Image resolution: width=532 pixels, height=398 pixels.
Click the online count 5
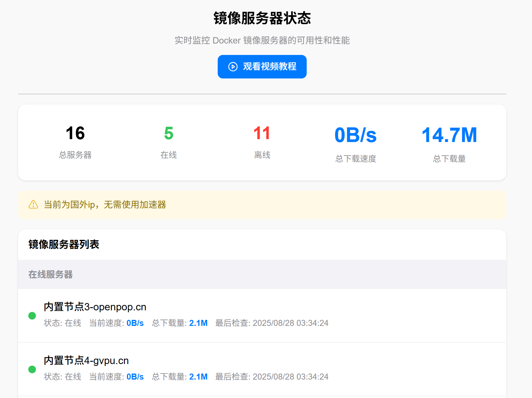click(168, 133)
